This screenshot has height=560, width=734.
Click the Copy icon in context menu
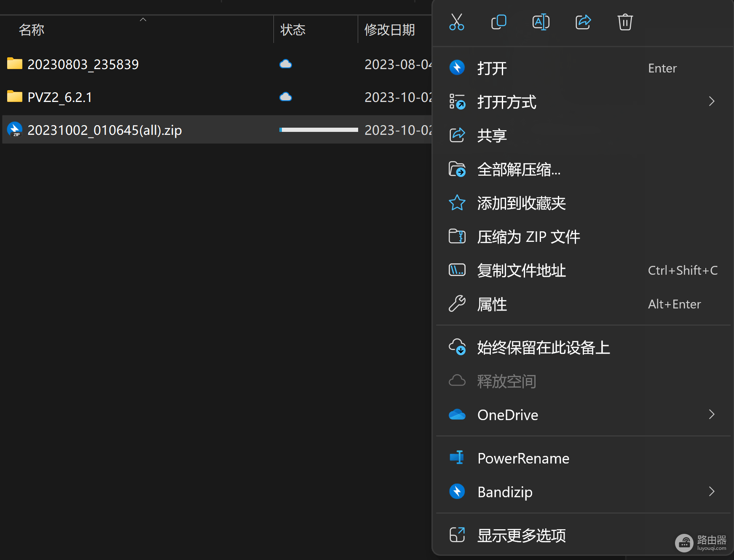[x=499, y=22]
